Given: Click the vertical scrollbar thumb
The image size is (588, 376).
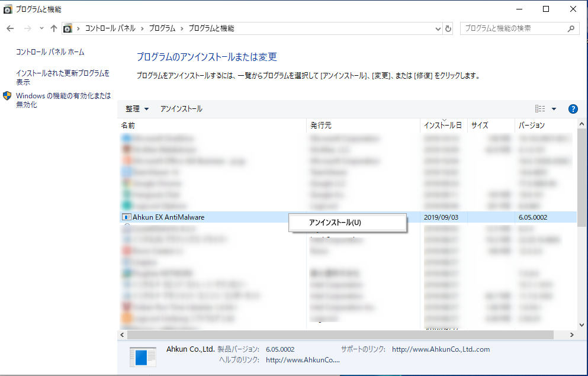Looking at the screenshot, I should pyautogui.click(x=581, y=177).
